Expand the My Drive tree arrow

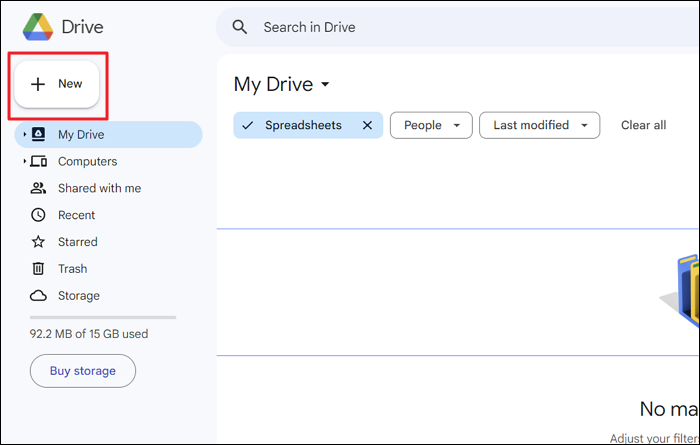click(x=24, y=135)
